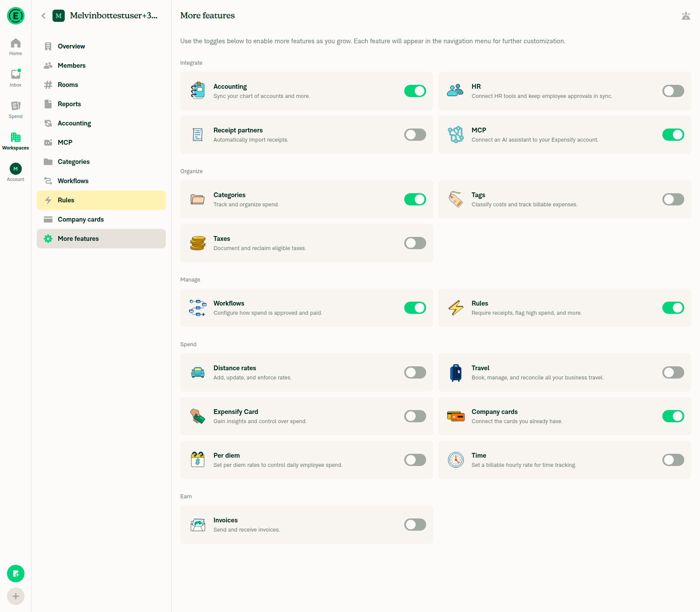Click the More features page heading
This screenshot has height=612, width=700.
[207, 16]
